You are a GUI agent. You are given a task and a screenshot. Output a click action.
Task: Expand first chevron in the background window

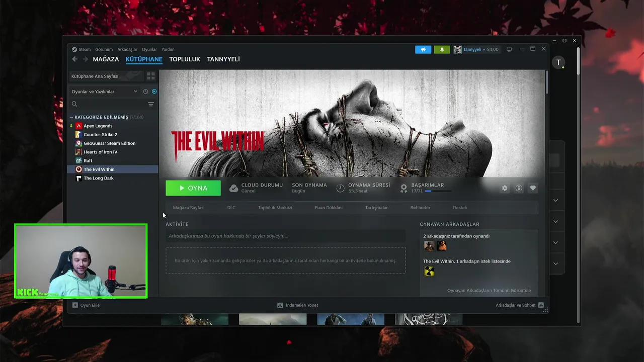tap(555, 200)
